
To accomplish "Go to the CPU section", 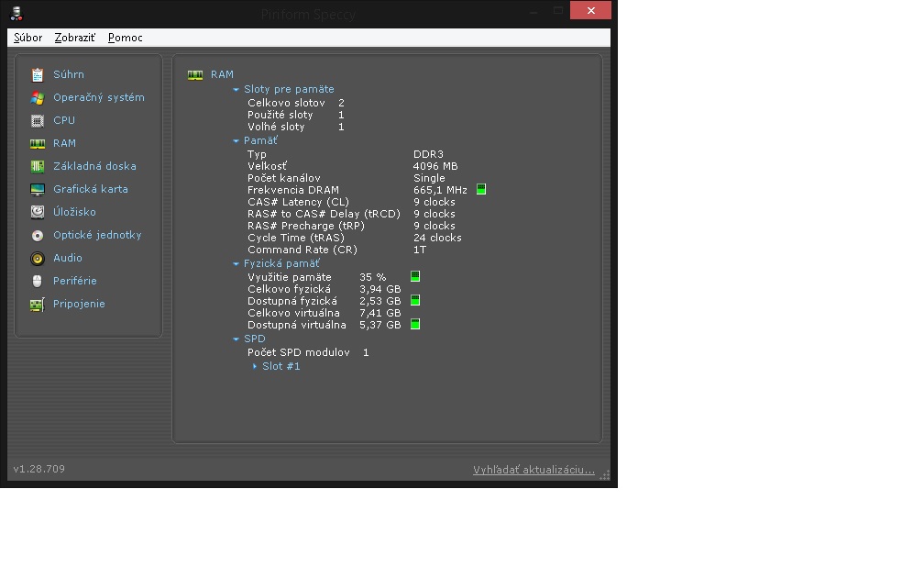I will [x=63, y=120].
